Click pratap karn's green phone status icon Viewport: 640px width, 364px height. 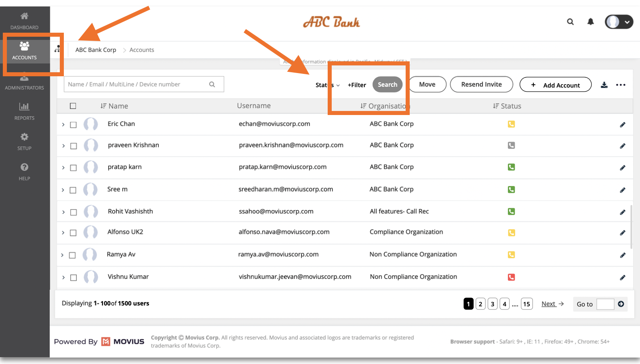(x=511, y=167)
